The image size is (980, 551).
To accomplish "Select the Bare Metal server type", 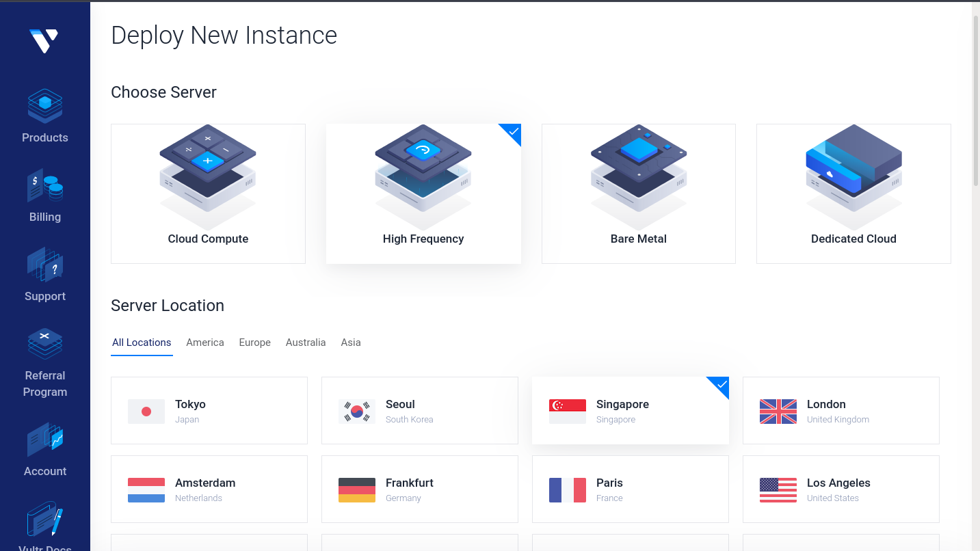I will [639, 193].
